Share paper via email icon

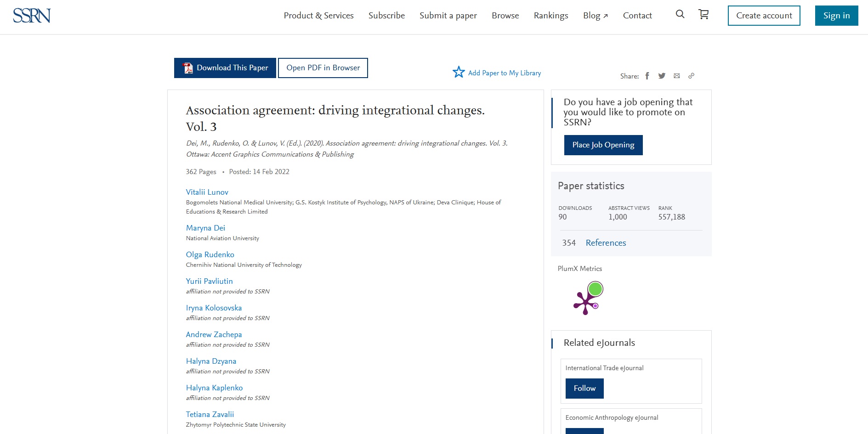677,76
